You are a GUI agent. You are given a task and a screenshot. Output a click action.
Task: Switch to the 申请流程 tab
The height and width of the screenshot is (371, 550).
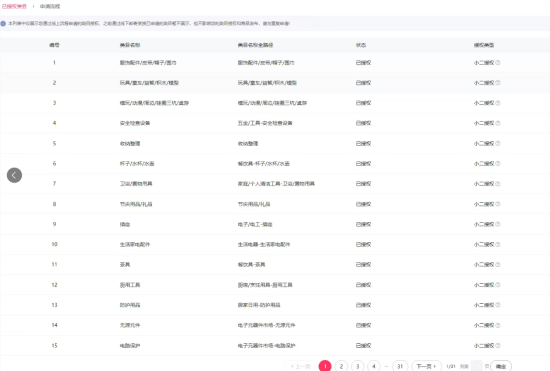50,6
